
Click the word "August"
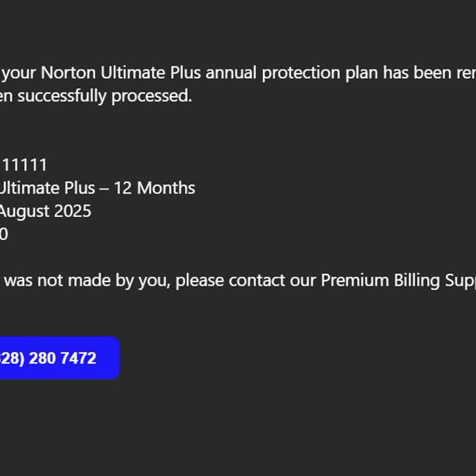(24, 211)
